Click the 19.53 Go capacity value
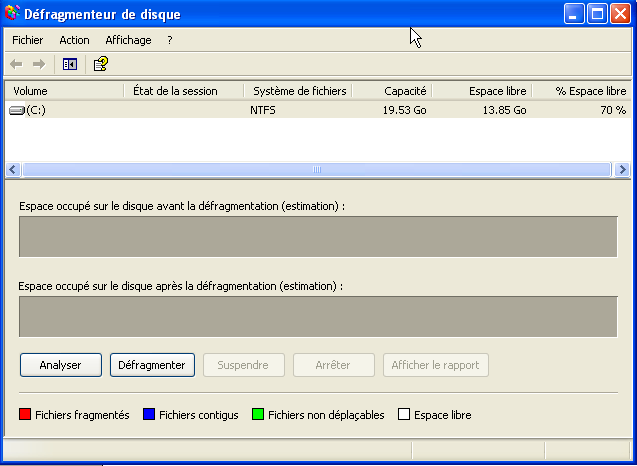637x466 pixels. tap(405, 111)
